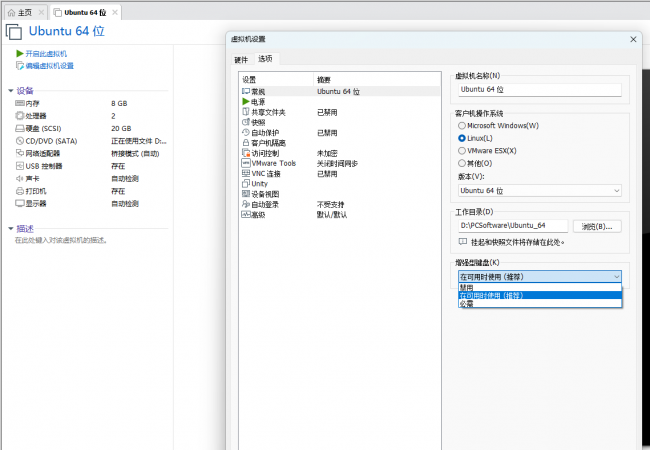Select the Linux(L) radio button
650x450 pixels.
pos(462,138)
